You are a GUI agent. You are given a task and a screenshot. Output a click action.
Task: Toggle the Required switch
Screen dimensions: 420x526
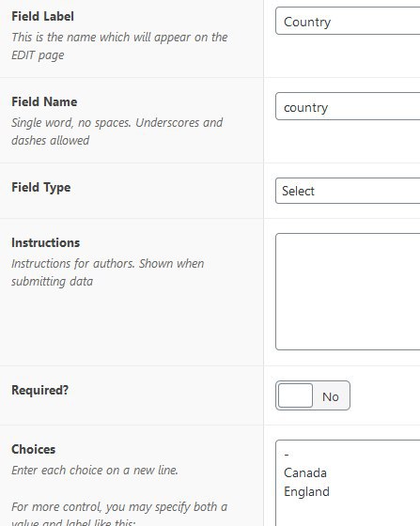(x=313, y=395)
